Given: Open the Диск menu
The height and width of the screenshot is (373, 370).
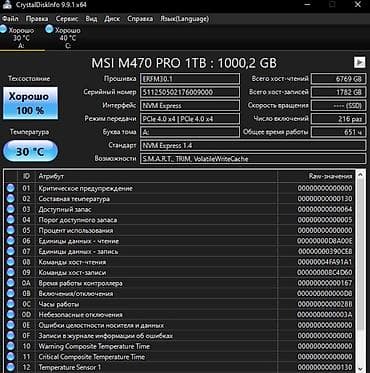Looking at the screenshot, I should point(112,19).
